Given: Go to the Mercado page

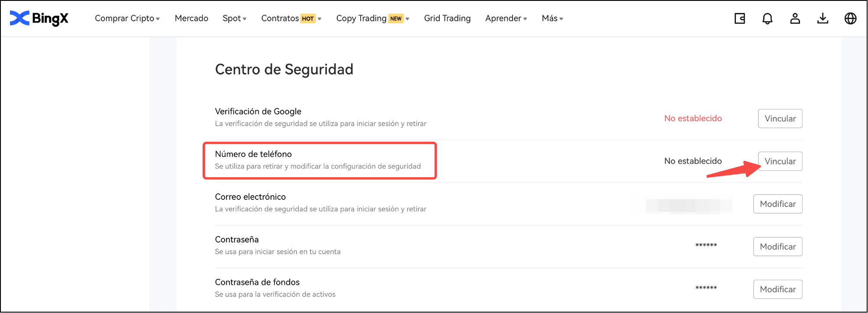Looking at the screenshot, I should coord(191,19).
